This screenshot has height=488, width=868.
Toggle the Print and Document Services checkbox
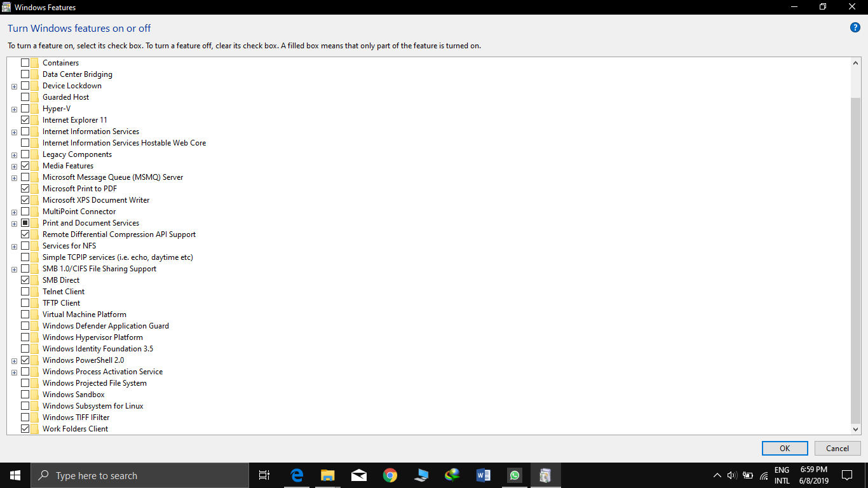25,223
